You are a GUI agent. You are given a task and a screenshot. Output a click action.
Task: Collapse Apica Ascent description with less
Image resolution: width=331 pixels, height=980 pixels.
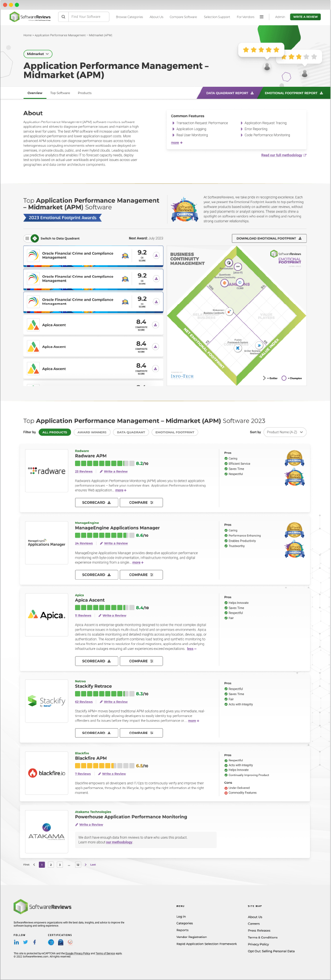click(191, 649)
